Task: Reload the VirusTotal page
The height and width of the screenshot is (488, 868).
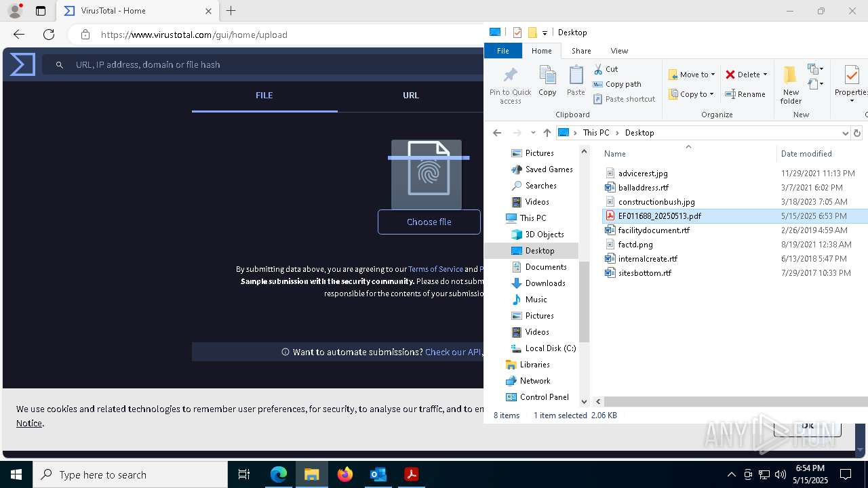Action: (49, 35)
